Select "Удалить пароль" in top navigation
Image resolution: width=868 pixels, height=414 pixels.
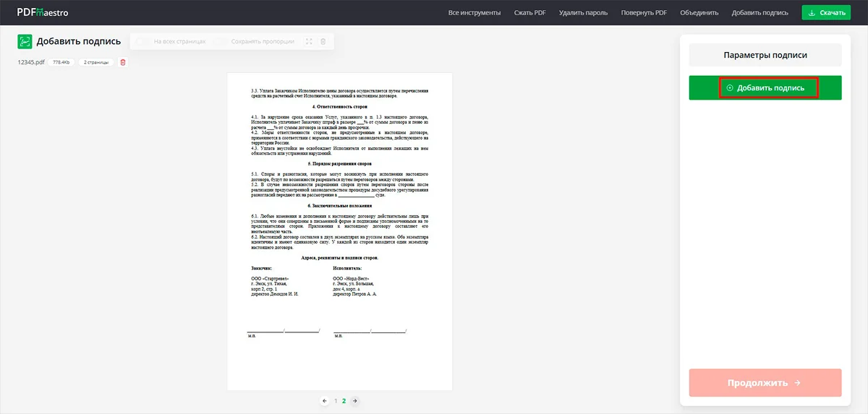click(x=583, y=13)
